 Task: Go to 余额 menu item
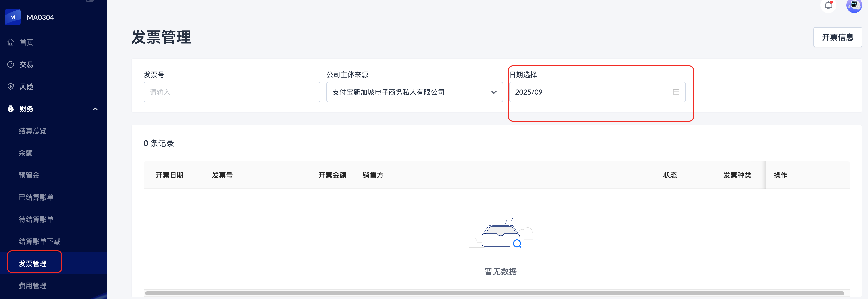26,153
